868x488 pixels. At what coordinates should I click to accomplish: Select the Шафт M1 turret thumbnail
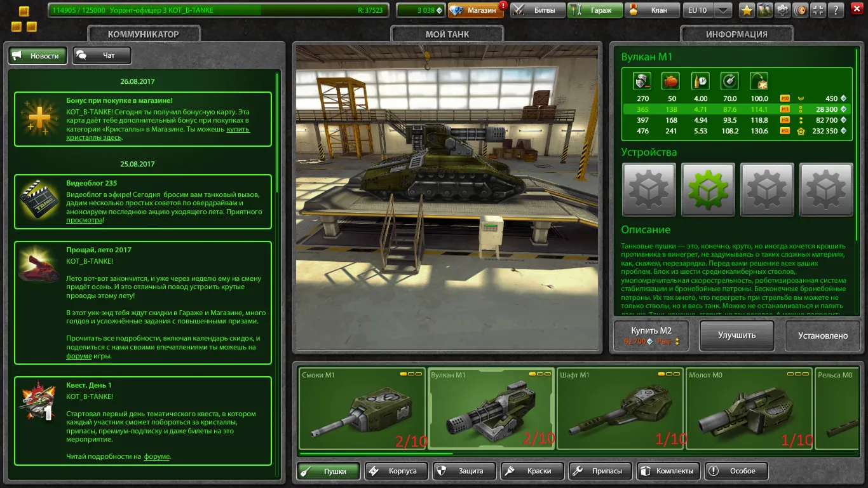[620, 408]
